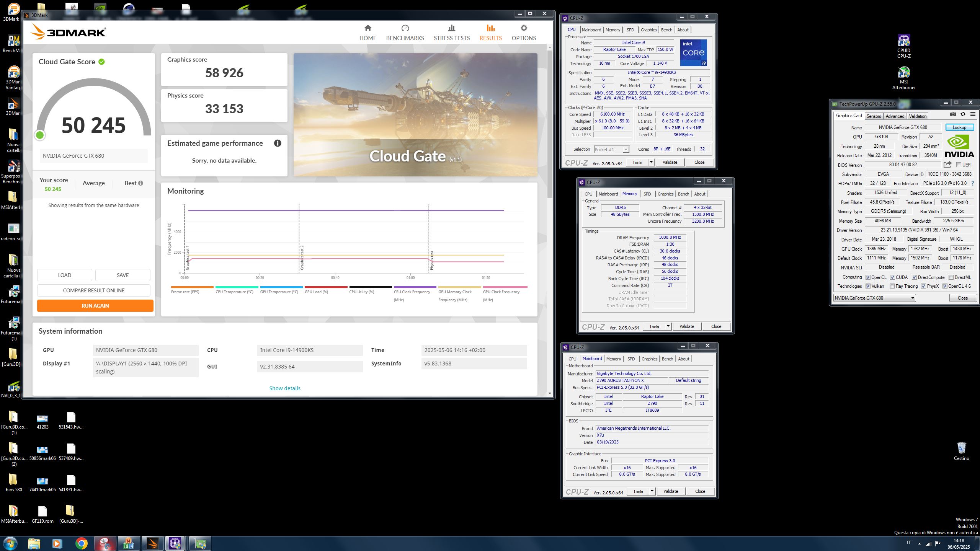980x551 pixels.
Task: Click the Lookup button in GPU-Z
Action: pyautogui.click(x=959, y=127)
